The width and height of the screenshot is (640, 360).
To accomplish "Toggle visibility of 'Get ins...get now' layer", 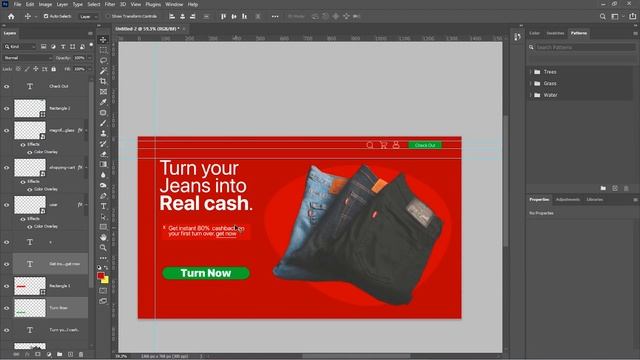I will (x=7, y=264).
